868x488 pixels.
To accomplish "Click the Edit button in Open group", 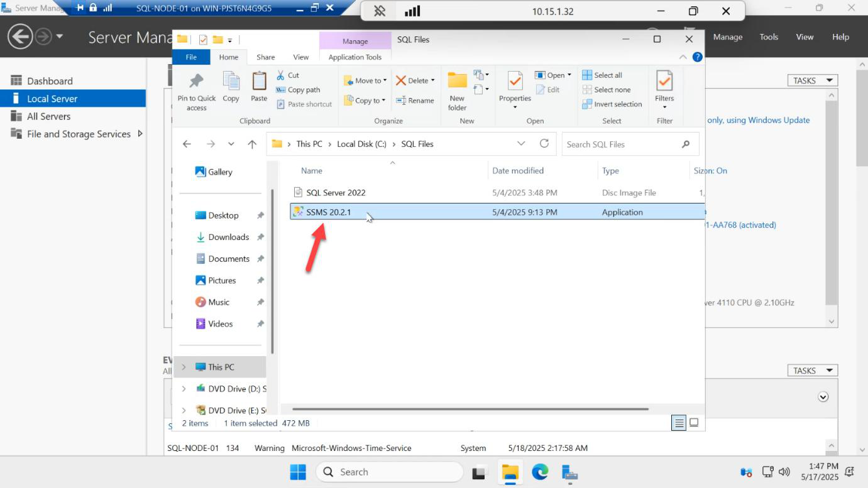I will 548,90.
